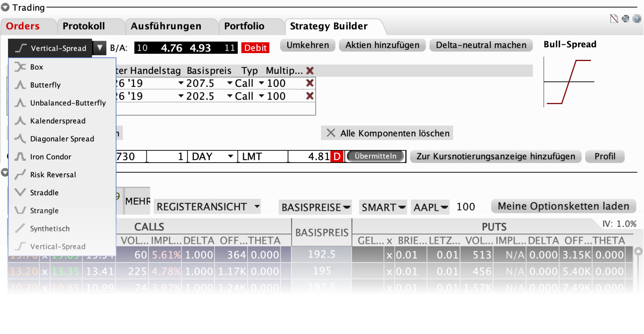The height and width of the screenshot is (334, 644).
Task: Click the round help icon at top right
Action: tap(637, 19)
